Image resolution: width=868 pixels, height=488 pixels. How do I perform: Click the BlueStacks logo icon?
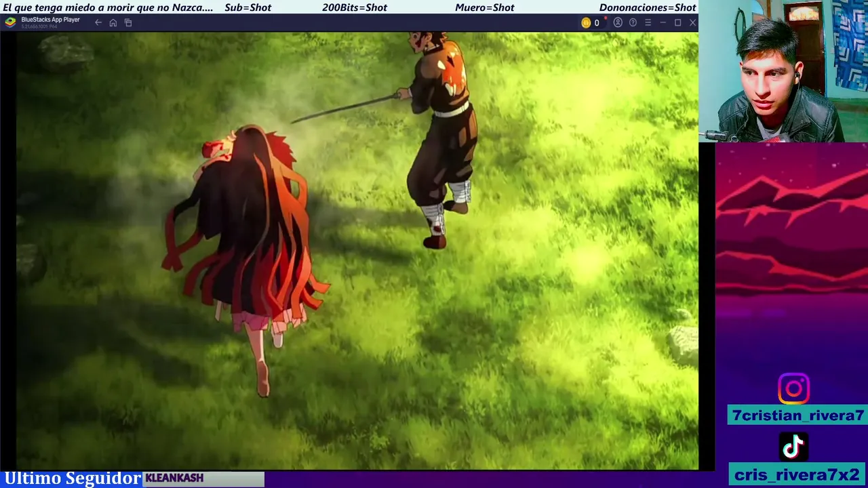[x=10, y=22]
